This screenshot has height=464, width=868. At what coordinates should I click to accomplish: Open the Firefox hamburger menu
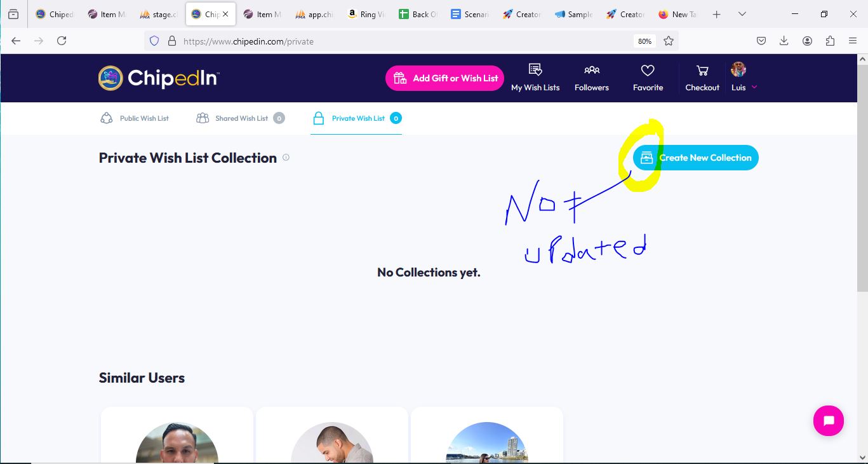tap(853, 41)
